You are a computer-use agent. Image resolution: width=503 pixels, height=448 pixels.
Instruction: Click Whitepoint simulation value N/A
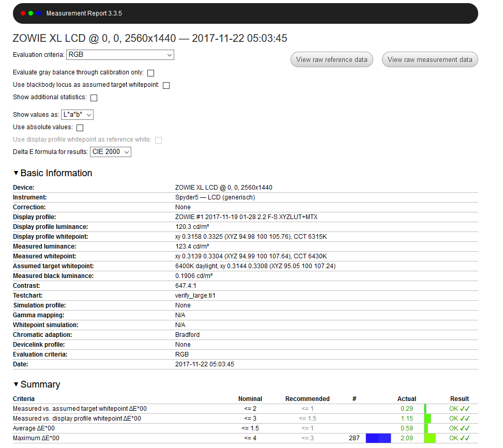click(x=180, y=325)
